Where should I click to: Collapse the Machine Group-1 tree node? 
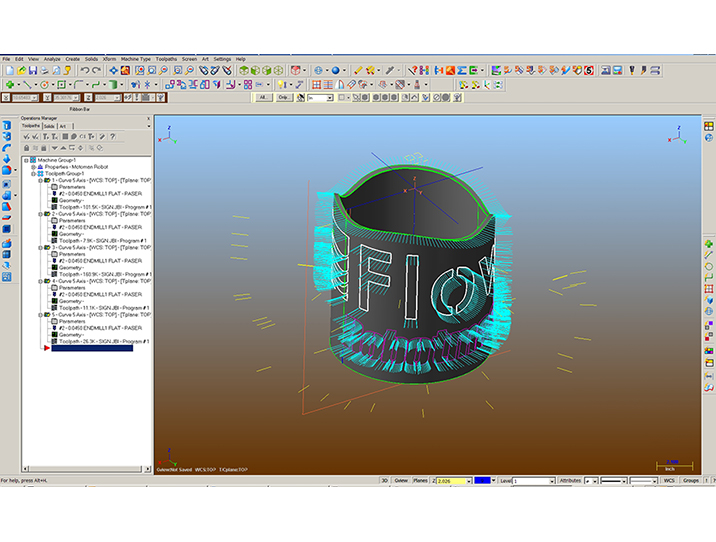point(26,160)
